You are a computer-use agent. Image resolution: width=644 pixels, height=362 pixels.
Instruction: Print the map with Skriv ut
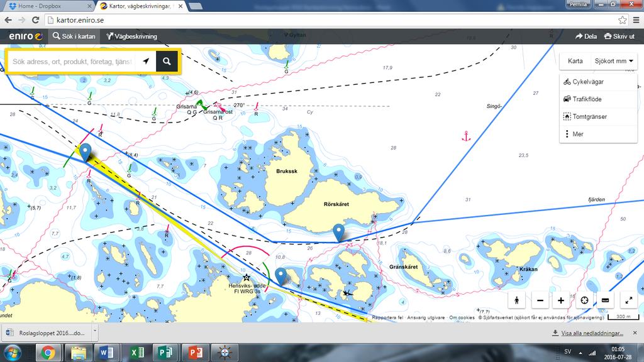[619, 36]
